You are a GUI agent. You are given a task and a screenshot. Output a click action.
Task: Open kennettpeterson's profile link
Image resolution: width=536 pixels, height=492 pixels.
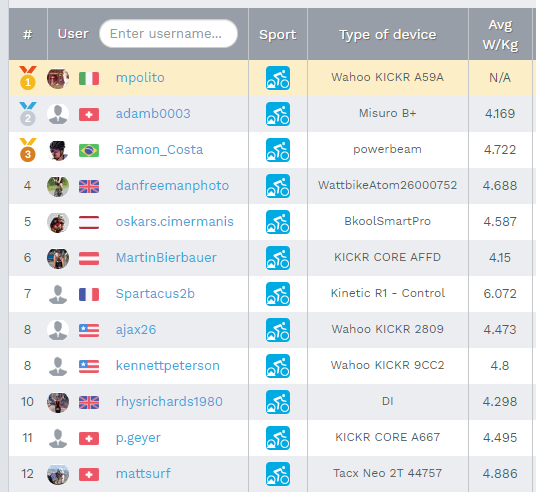[168, 365]
